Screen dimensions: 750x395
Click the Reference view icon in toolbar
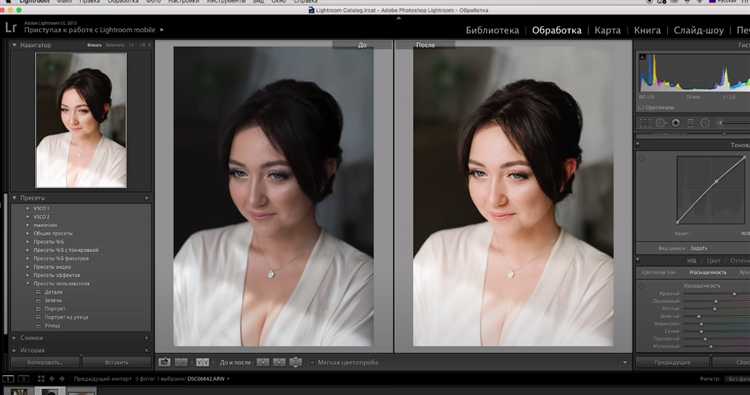pyautogui.click(x=181, y=362)
